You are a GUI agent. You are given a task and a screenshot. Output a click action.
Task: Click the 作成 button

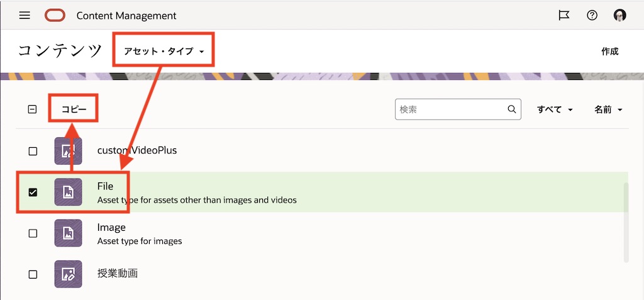pos(609,52)
